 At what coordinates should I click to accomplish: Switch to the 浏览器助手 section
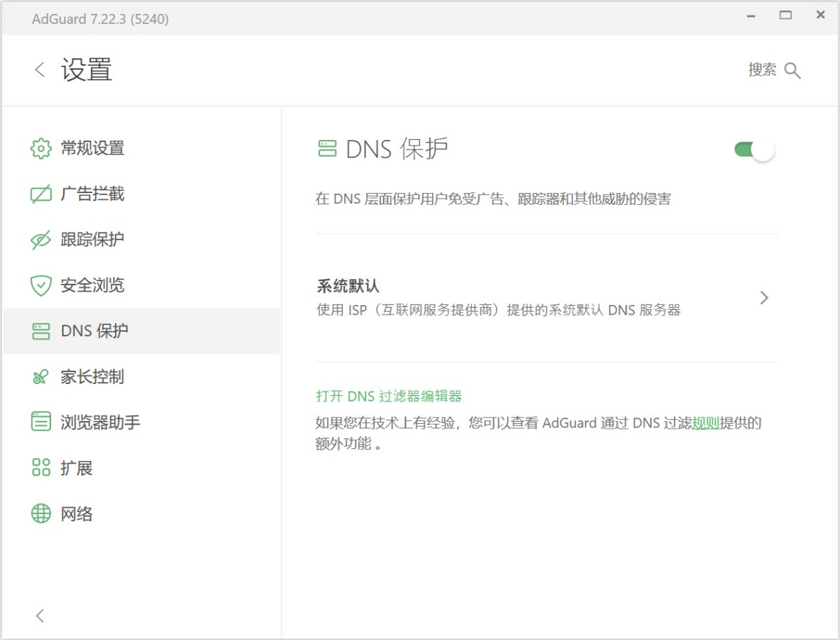[x=100, y=422]
